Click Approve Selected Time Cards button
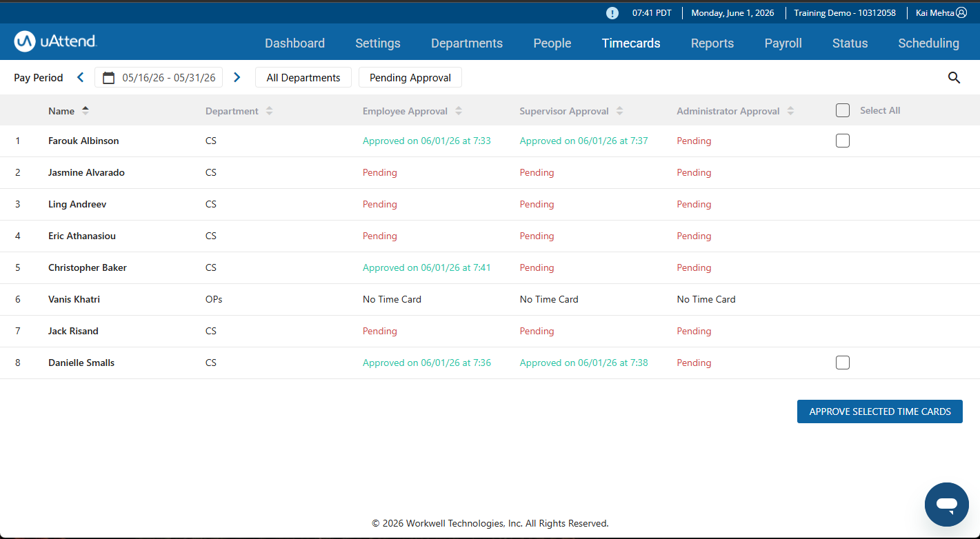Screen dimensions: 980x539 click(x=880, y=411)
